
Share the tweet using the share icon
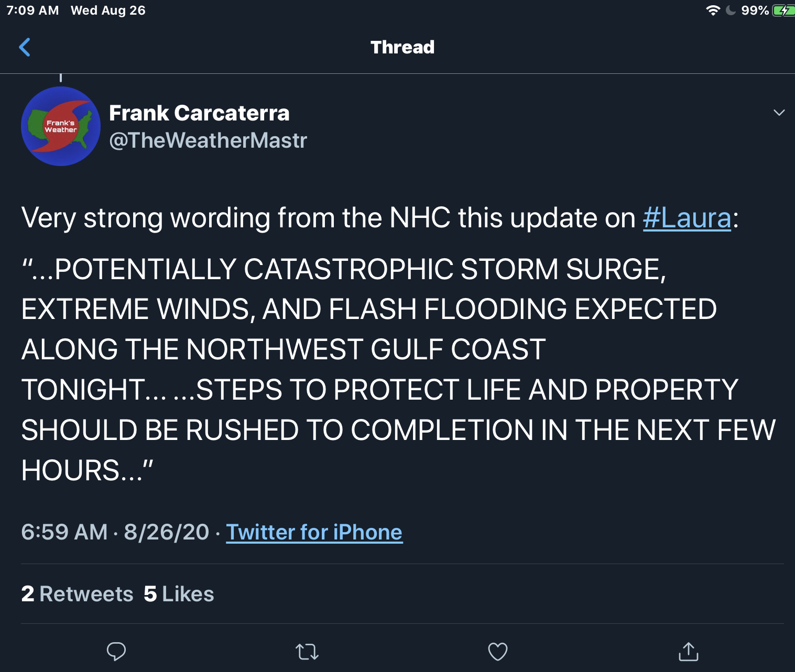click(x=688, y=652)
